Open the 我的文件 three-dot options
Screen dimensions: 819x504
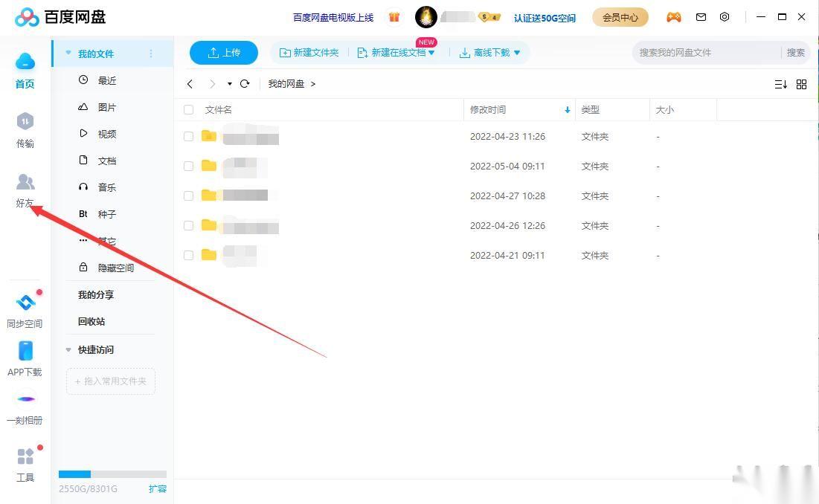click(x=151, y=54)
